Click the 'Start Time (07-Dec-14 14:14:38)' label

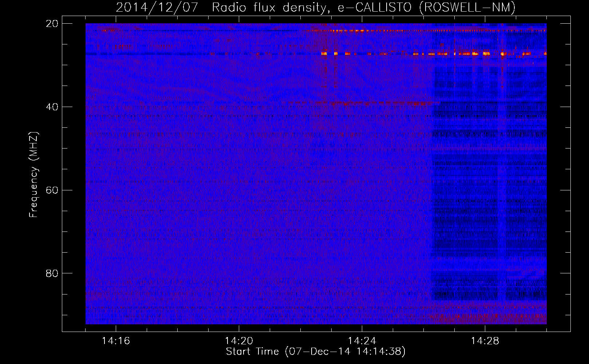click(x=316, y=352)
